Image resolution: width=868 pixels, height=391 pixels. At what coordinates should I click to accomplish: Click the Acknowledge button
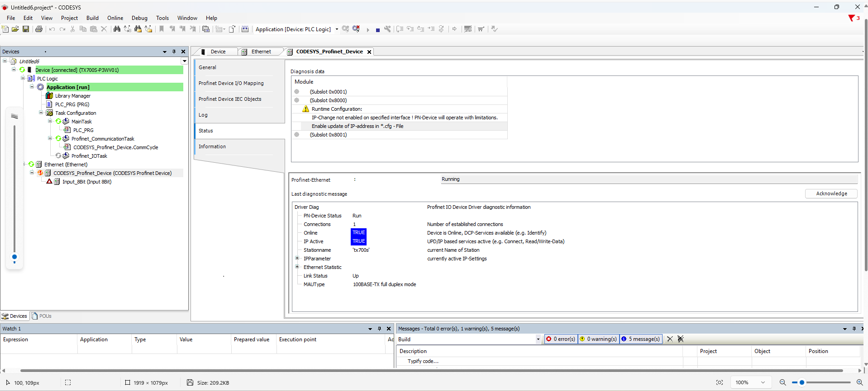point(831,193)
